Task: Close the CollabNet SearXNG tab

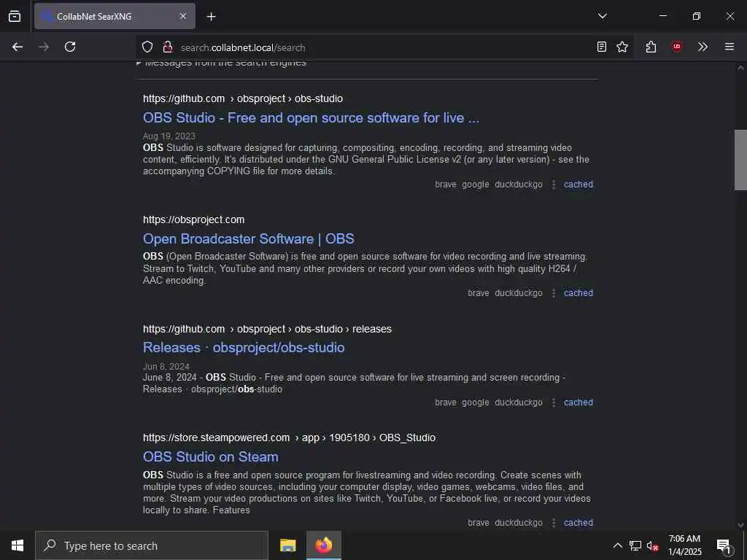Action: [183, 16]
